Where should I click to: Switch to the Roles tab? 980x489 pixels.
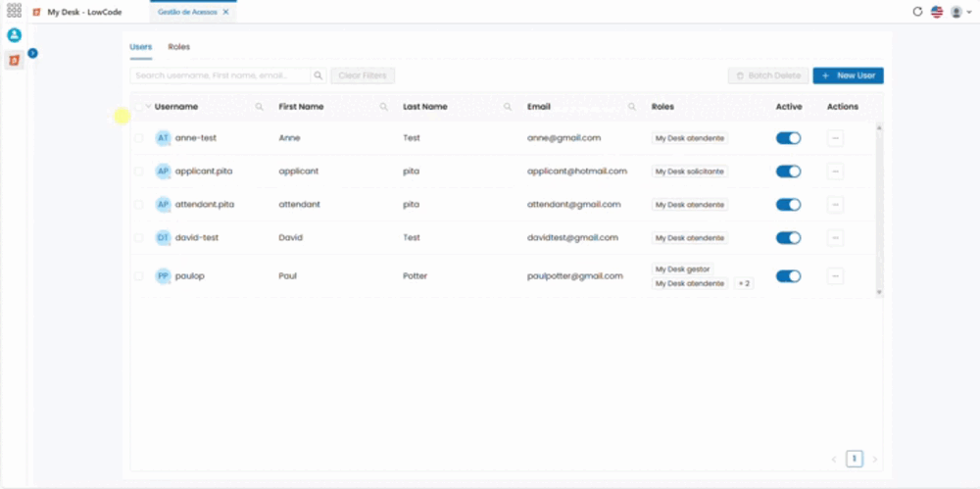pos(178,47)
